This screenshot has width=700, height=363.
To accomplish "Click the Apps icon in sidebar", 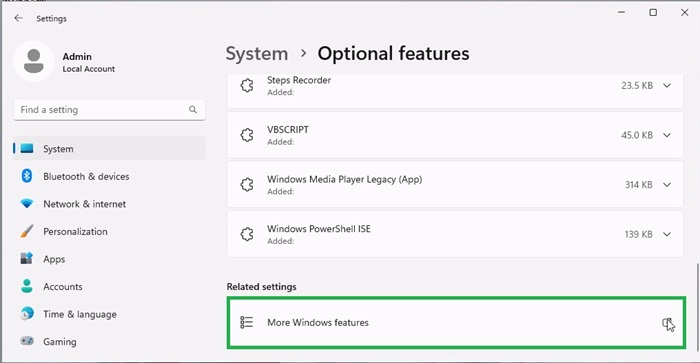I will pyautogui.click(x=27, y=259).
